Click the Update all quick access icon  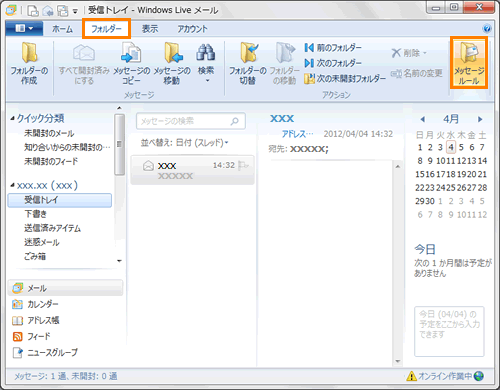(x=63, y=11)
